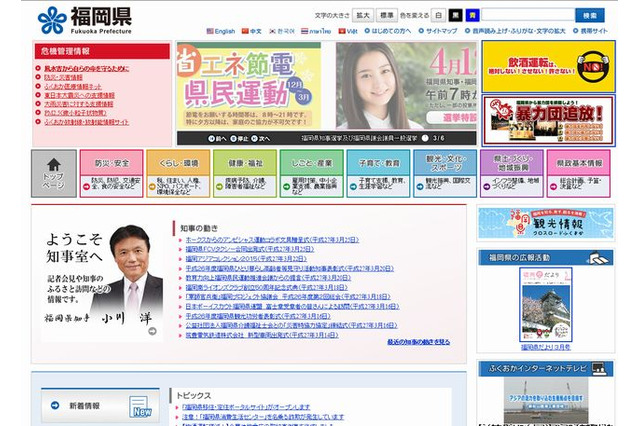
Task: Click the トップページ home icon tab
Action: (54, 173)
